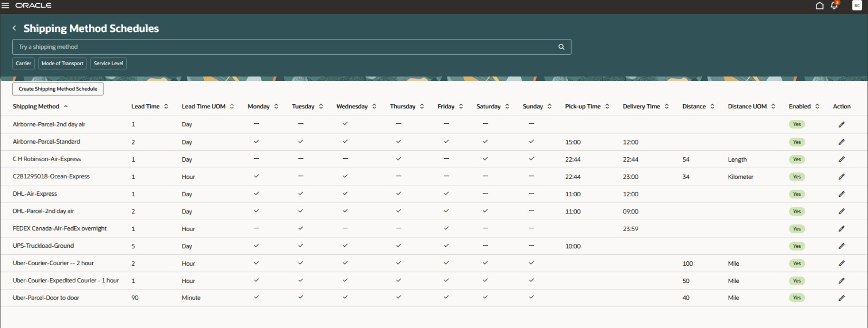868x328 pixels.
Task: Sort by the Sunday column
Action: pos(549,106)
